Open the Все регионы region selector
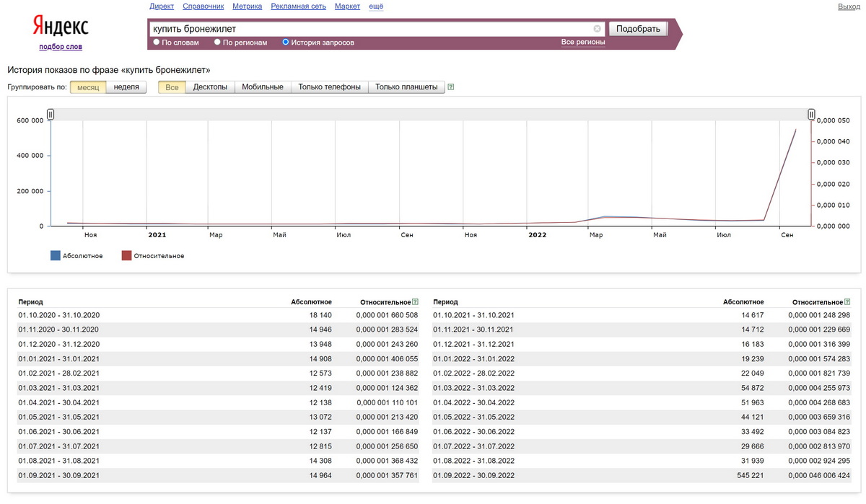The width and height of the screenshot is (866, 504). [x=582, y=43]
